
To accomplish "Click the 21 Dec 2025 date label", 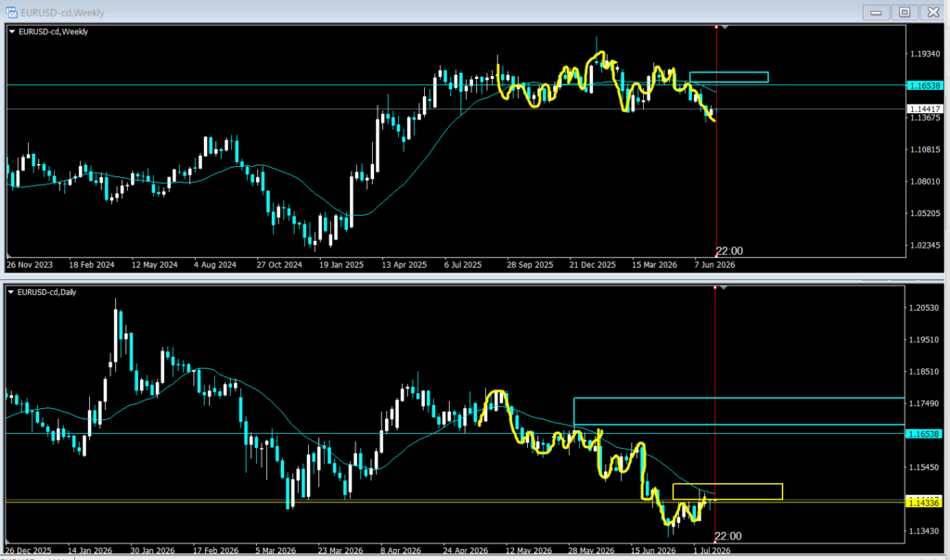I will [593, 264].
